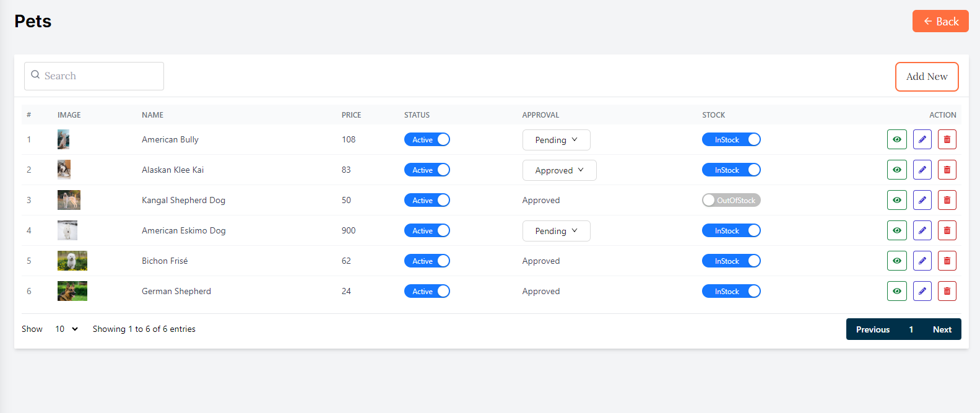Select page 1 in pagination
This screenshot has height=413, width=980.
click(911, 329)
